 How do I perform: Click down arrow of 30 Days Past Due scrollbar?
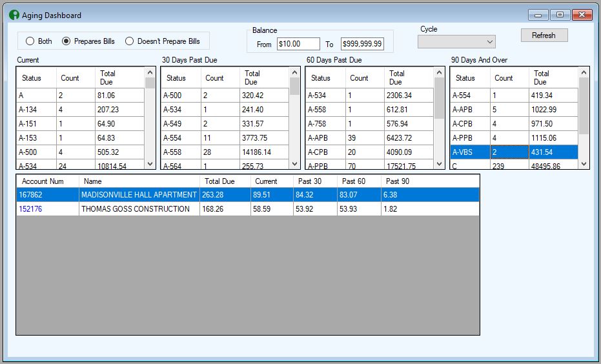coord(294,164)
